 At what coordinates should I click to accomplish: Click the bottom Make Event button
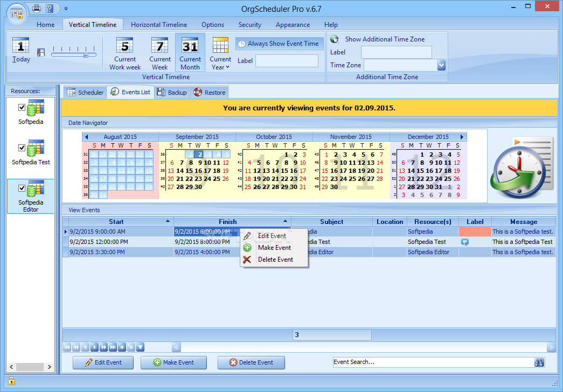(173, 362)
